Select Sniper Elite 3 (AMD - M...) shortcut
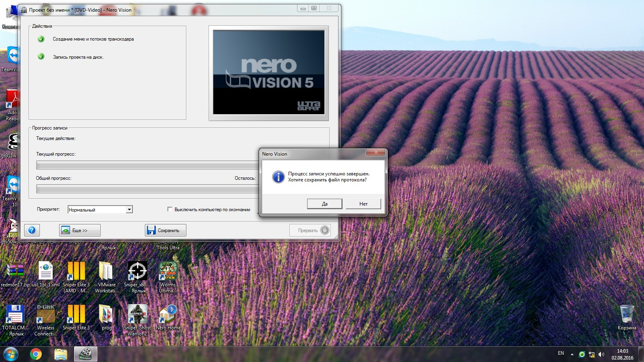 76,277
